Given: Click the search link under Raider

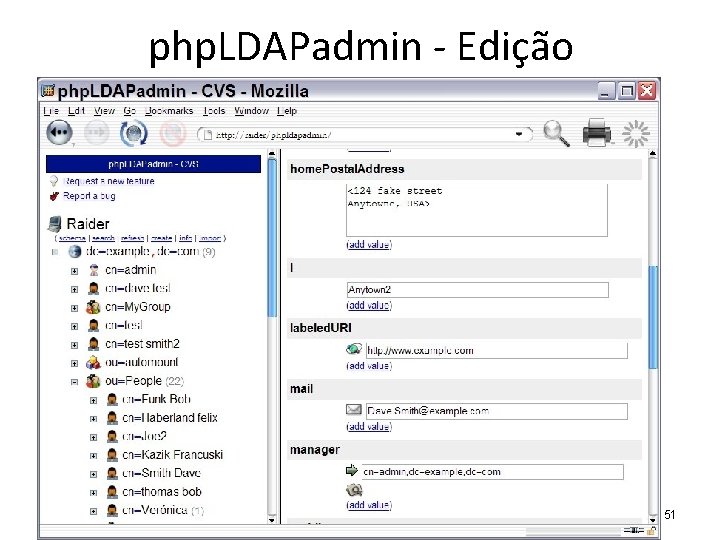Looking at the screenshot, I should (x=103, y=238).
